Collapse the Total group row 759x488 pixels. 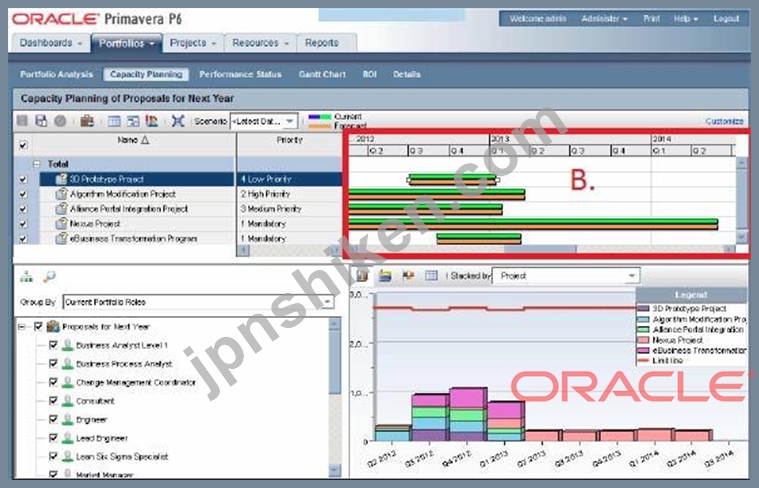click(x=37, y=164)
